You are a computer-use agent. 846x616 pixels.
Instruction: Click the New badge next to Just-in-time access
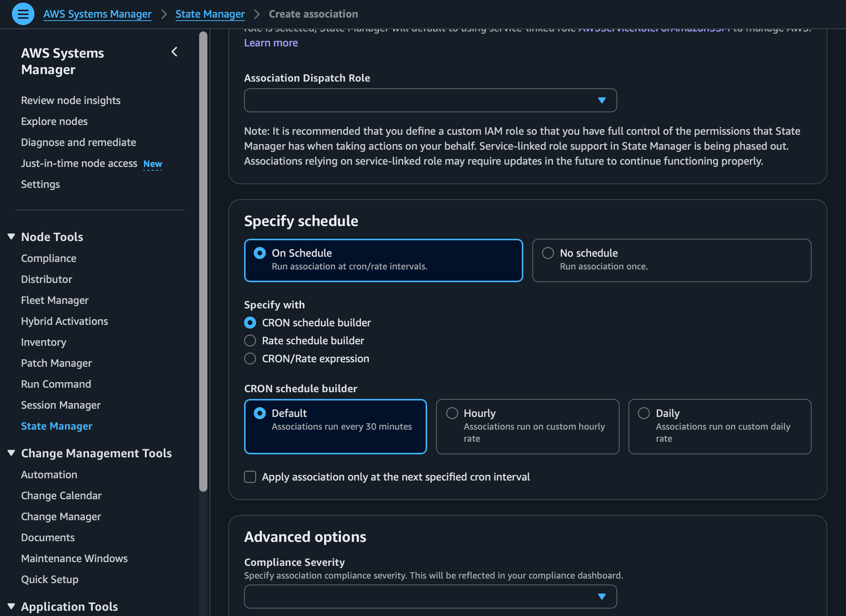(153, 164)
